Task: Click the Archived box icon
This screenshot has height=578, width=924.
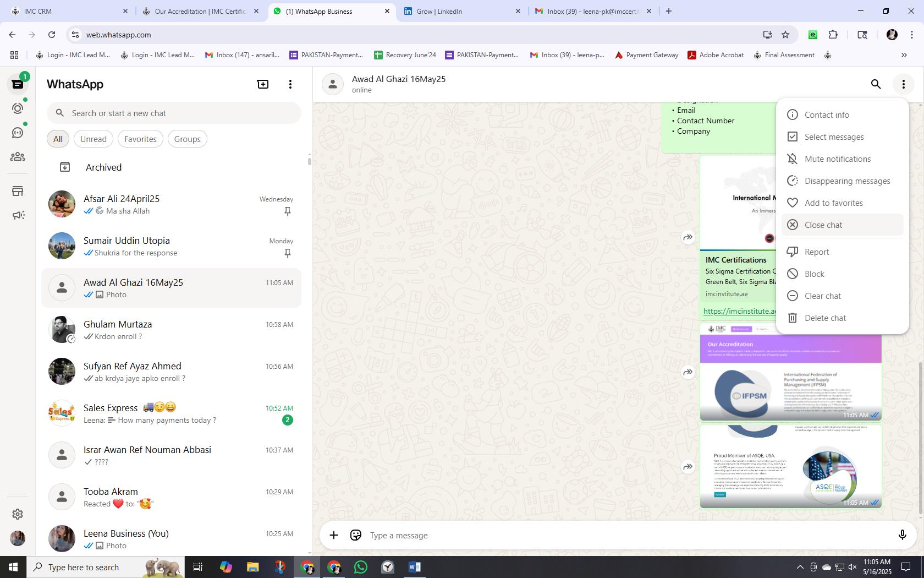Action: (65, 167)
